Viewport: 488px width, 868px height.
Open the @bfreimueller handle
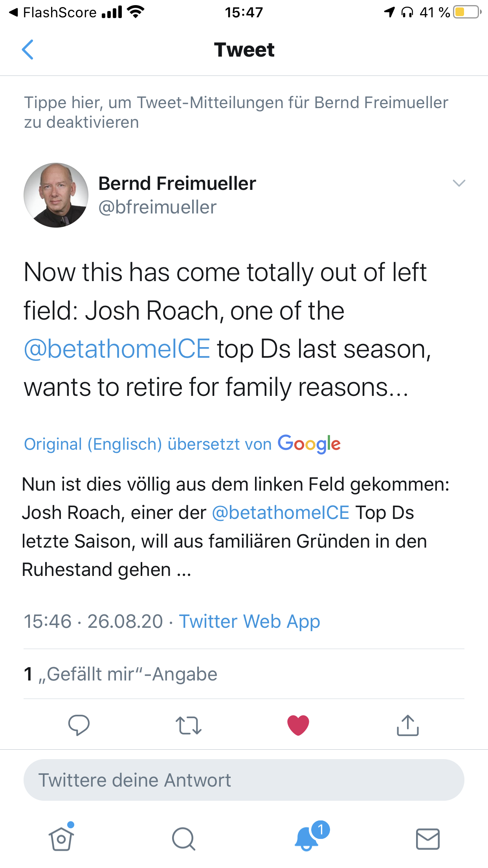[x=157, y=207]
